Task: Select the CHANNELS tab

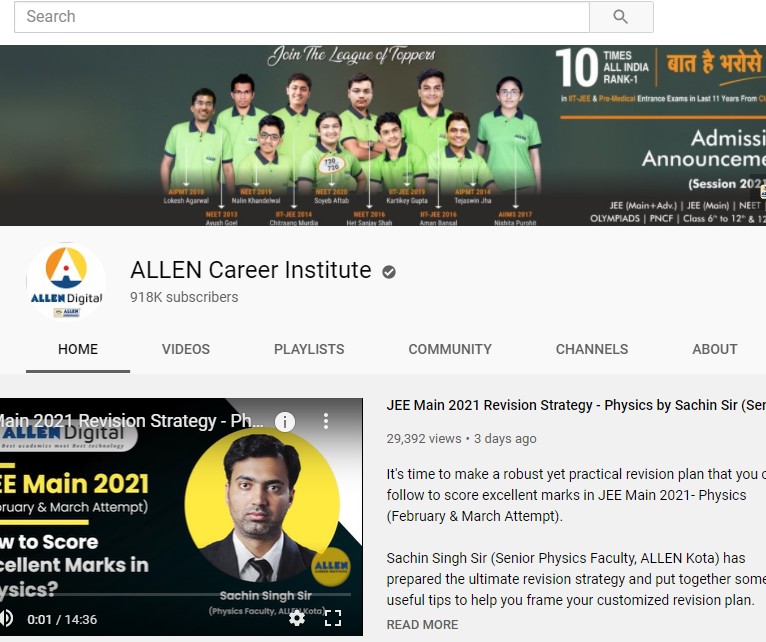Action: [592, 349]
